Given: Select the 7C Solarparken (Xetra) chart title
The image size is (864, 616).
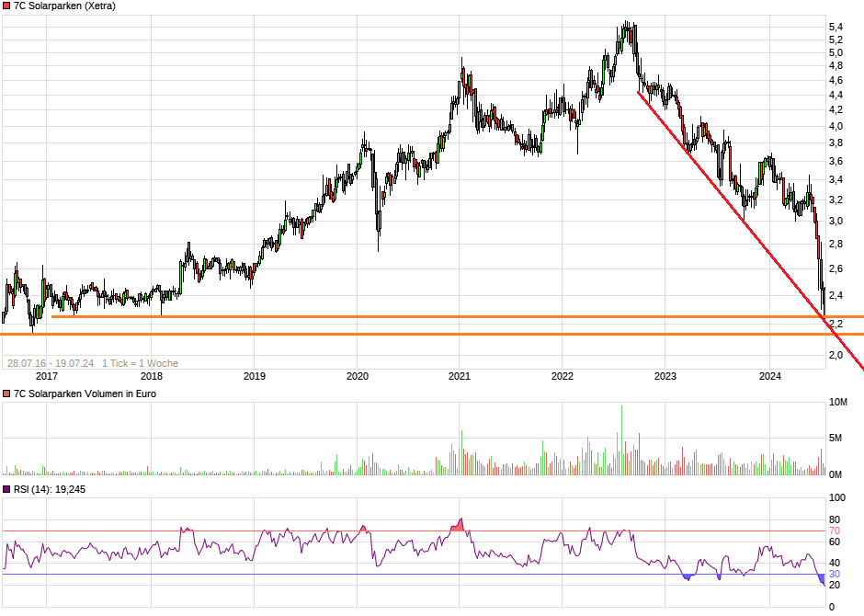Looking at the screenshot, I should [64, 6].
